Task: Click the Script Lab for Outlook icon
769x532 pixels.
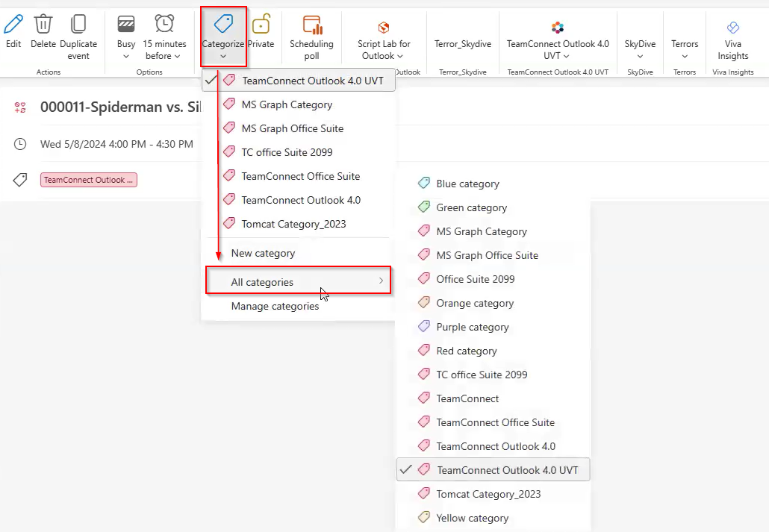Action: tap(384, 28)
